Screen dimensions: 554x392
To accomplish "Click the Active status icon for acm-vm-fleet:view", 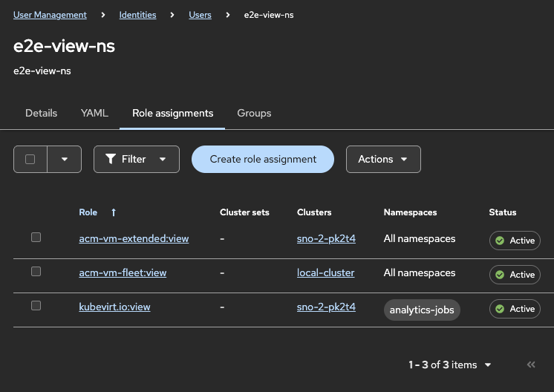I will tap(500, 275).
